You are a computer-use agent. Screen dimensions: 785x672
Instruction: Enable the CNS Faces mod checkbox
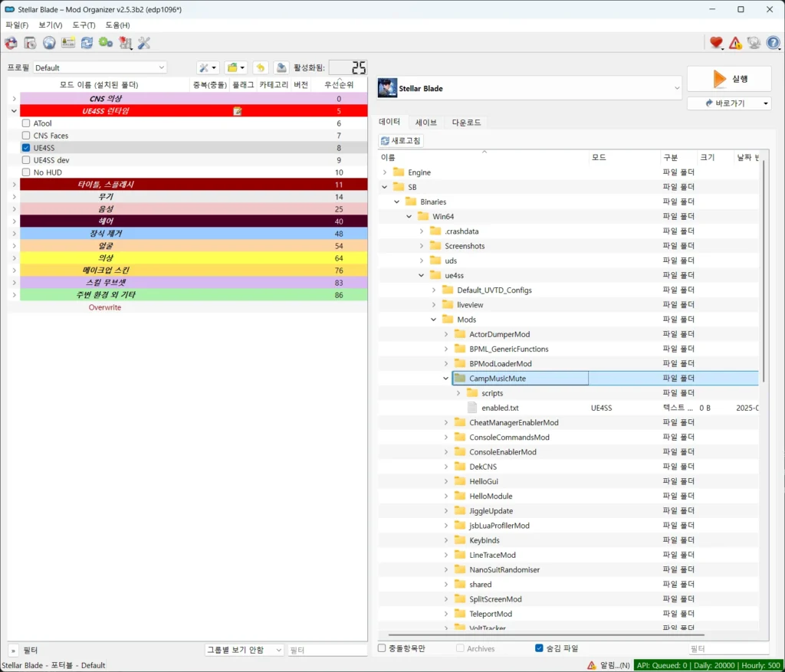click(x=26, y=136)
